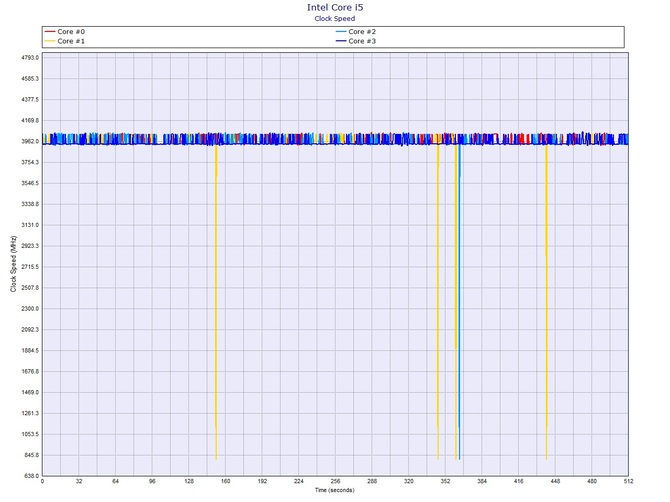Click the 352 x-axis tick label
The image size is (670, 502).
pyautogui.click(x=445, y=481)
